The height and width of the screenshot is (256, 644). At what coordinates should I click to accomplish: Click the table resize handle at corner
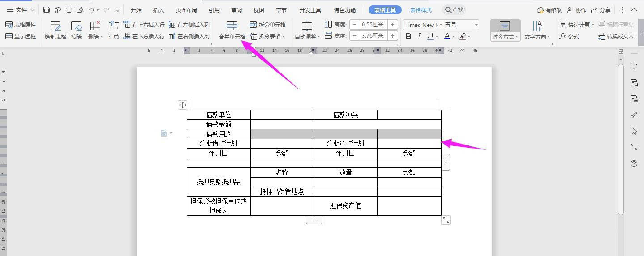click(446, 220)
